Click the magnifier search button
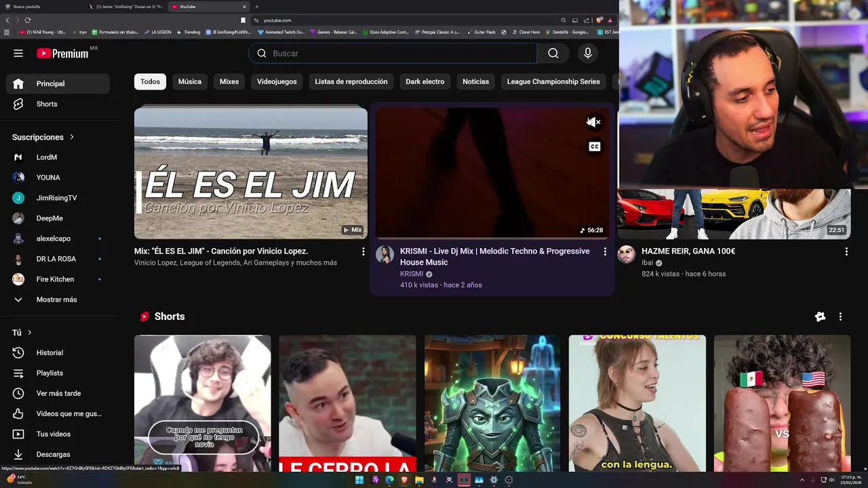 point(553,54)
